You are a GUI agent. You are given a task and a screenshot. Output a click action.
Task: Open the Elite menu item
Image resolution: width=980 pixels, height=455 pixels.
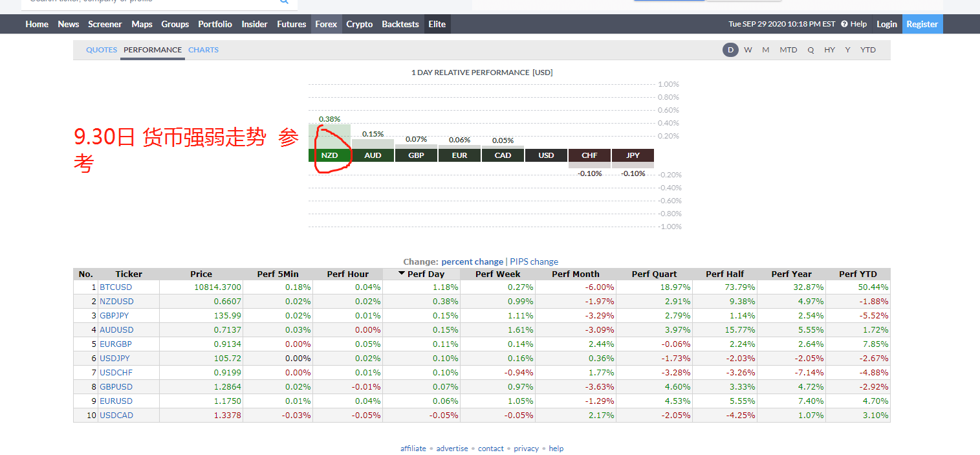(x=437, y=24)
